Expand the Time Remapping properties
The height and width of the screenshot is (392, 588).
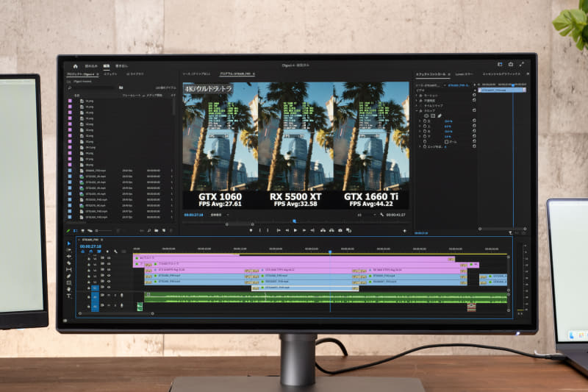(x=417, y=106)
